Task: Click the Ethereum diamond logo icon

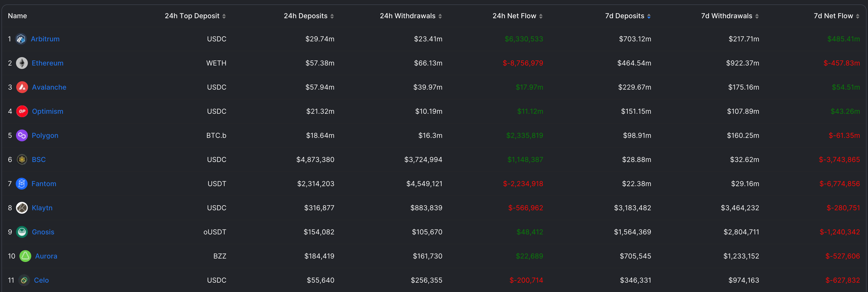Action: pos(22,63)
